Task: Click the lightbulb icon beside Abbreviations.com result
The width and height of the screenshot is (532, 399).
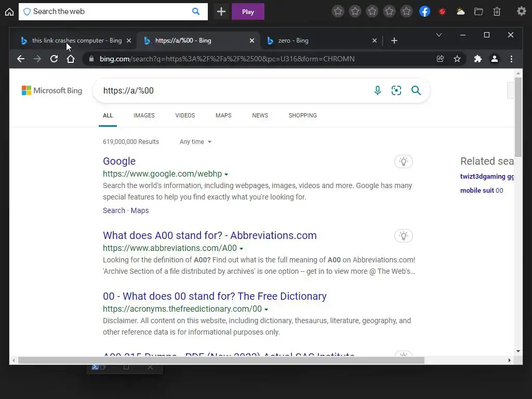Action: click(x=403, y=236)
